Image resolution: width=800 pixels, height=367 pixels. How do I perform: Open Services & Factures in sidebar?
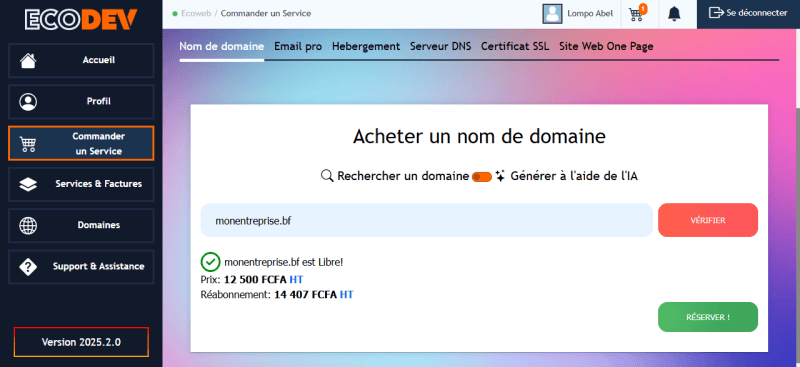tap(81, 184)
